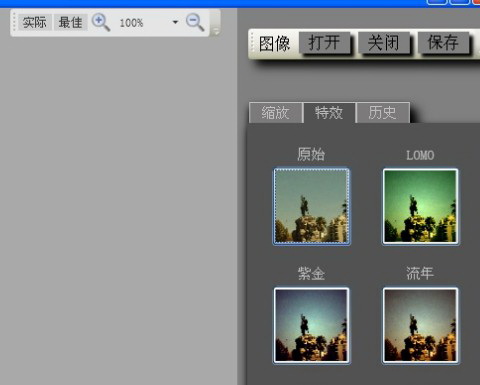Click the zoom toolbar drag handle
The height and width of the screenshot is (385, 480).
pyautogui.click(x=14, y=22)
